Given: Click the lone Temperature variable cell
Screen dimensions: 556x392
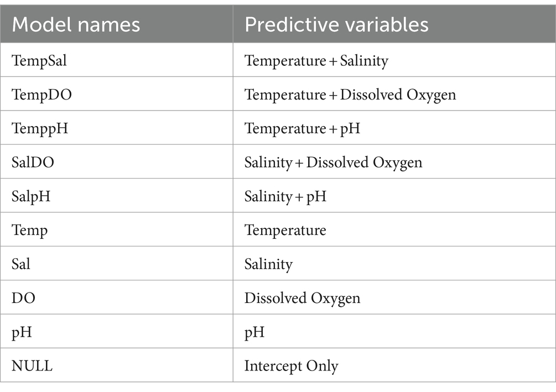Looking at the screenshot, I should pyautogui.click(x=394, y=229).
